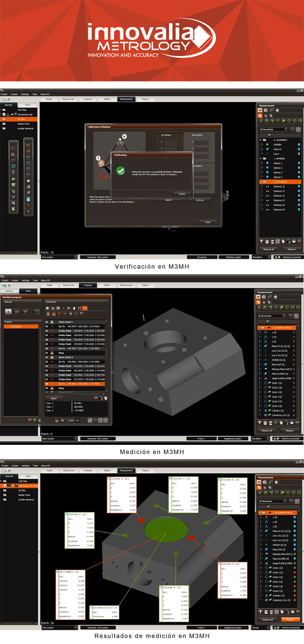Click 2D icon in bottom Resultados Measurement panel
This screenshot has width=304, height=644.
pos(259,482)
